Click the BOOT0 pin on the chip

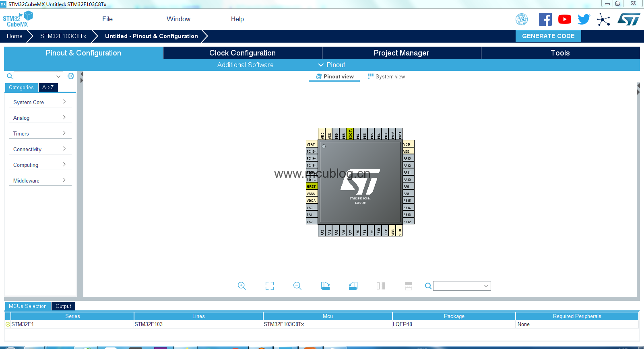(350, 134)
